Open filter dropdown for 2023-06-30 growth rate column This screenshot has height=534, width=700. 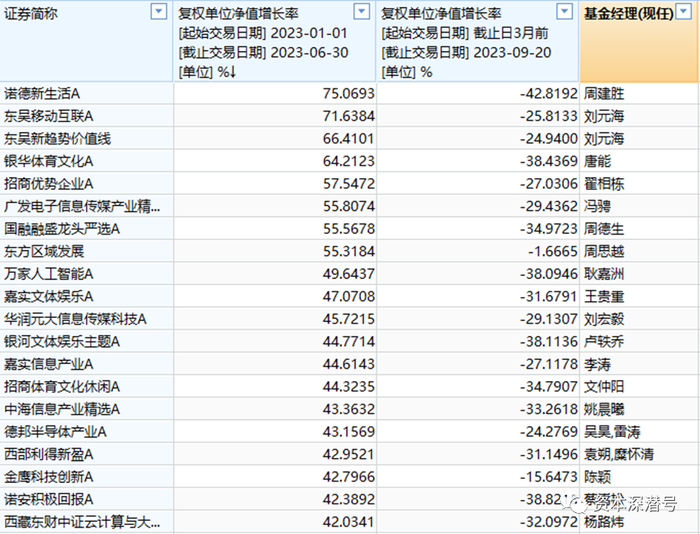point(362,12)
